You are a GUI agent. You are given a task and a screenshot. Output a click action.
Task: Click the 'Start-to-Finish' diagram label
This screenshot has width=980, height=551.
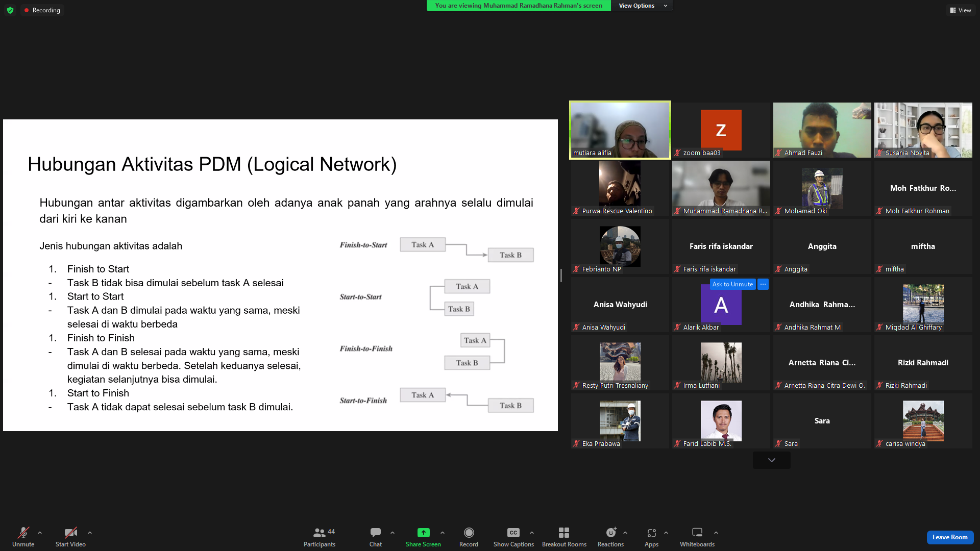(x=363, y=400)
